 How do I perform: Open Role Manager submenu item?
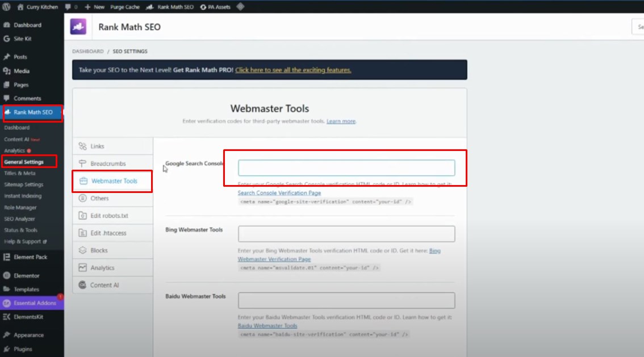pyautogui.click(x=20, y=208)
